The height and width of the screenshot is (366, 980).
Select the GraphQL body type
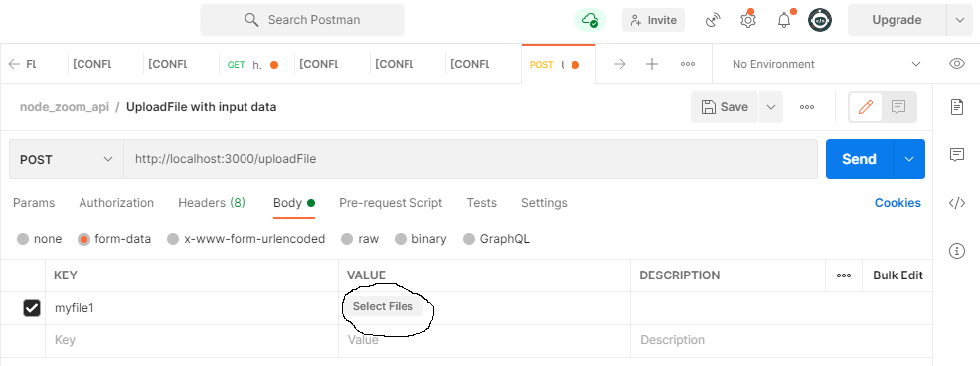tap(469, 239)
